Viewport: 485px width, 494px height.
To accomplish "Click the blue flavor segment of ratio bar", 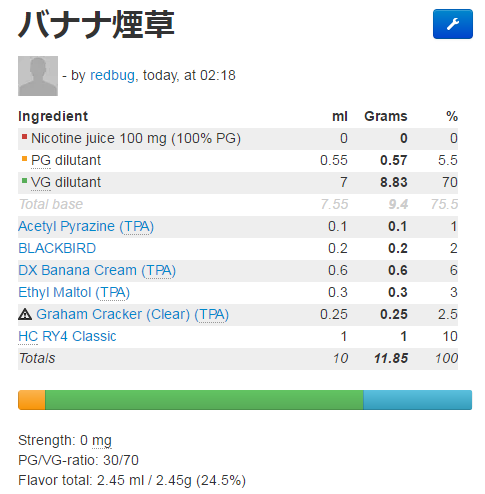I will click(x=417, y=400).
